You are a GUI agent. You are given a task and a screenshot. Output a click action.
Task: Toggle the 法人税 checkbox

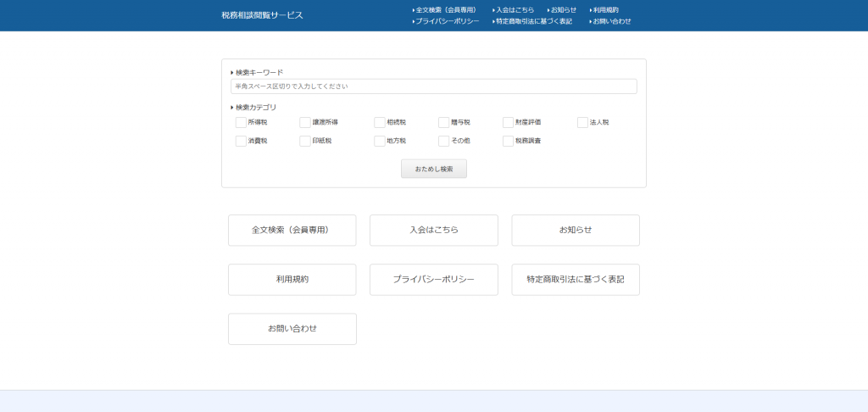coord(582,122)
